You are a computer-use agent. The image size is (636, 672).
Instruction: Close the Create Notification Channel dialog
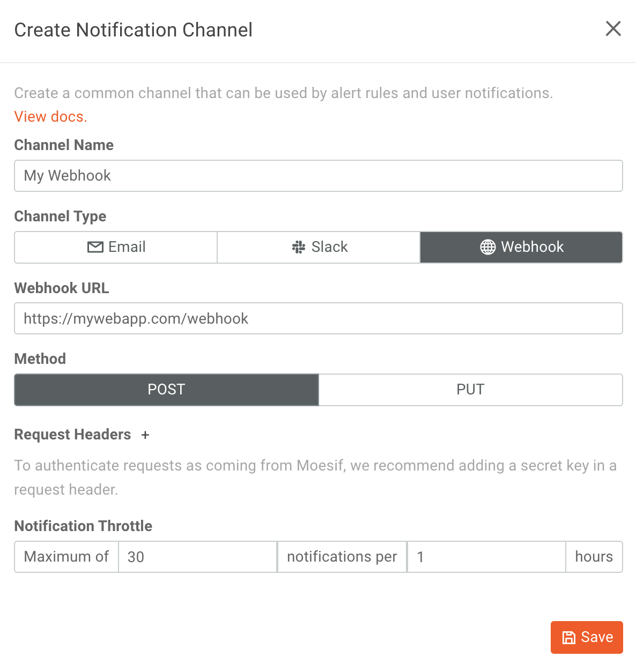point(613,29)
